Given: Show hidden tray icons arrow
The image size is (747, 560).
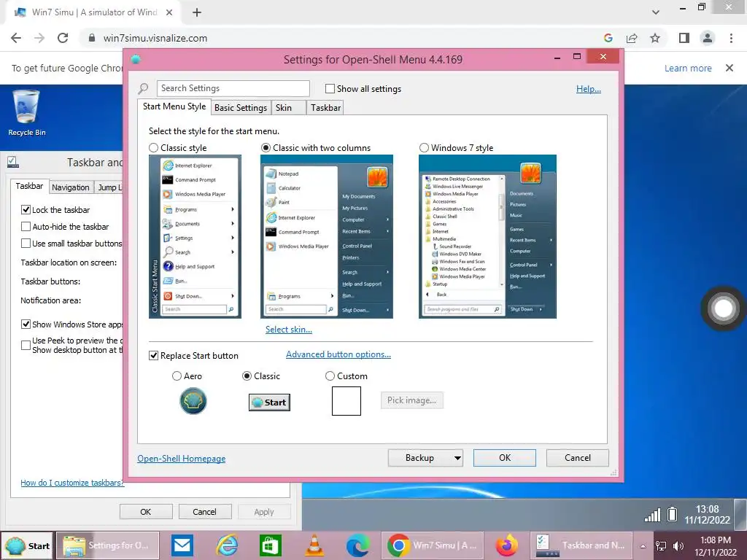Looking at the screenshot, I should [643, 546].
